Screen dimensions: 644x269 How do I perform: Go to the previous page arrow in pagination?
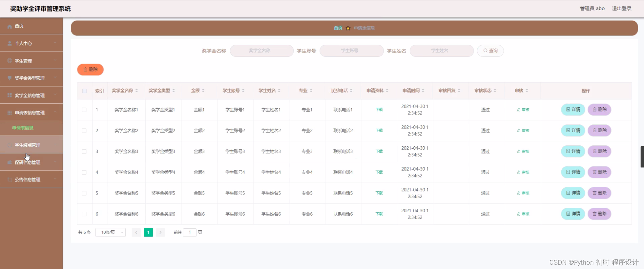136,232
